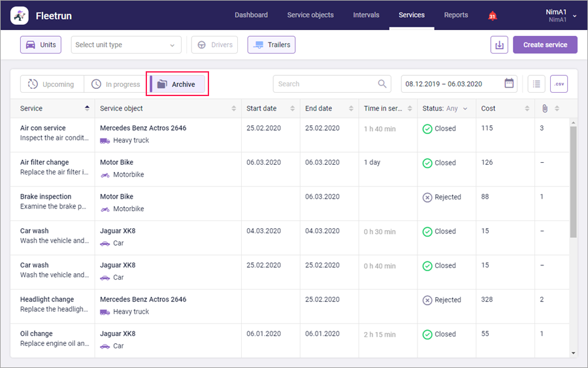This screenshot has width=588, height=368.
Task: Click the download icon button
Action: pyautogui.click(x=499, y=45)
